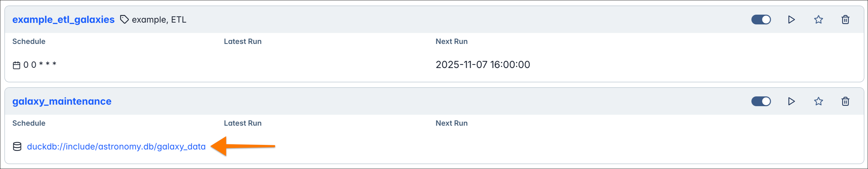Star the galaxy_maintenance DAG as favorite
The width and height of the screenshot is (868, 169).
(x=819, y=101)
